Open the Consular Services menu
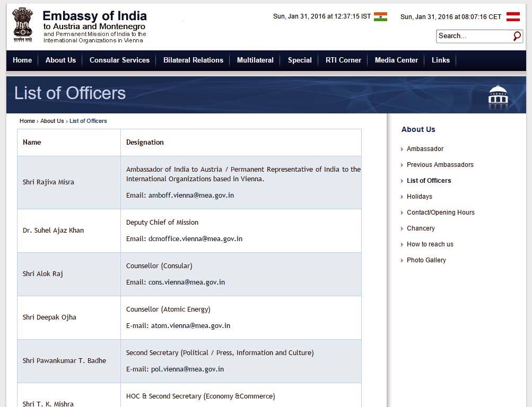Viewport: 532px width, 407px height. (x=119, y=60)
